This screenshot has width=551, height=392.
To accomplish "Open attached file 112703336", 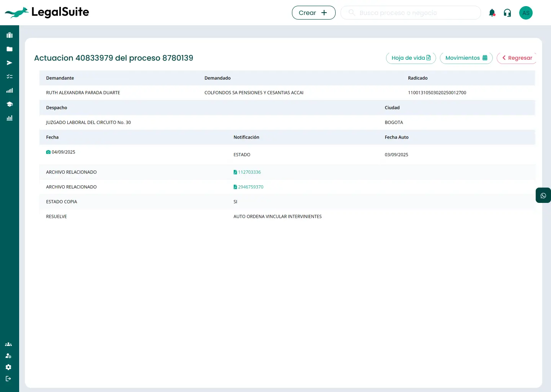I will pos(249,172).
